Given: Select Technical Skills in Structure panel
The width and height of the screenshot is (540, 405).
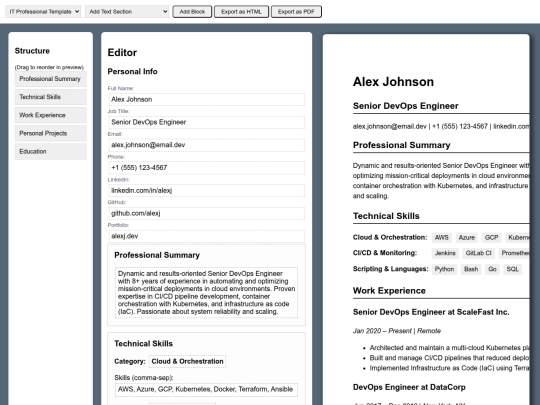Looking at the screenshot, I should click(51, 97).
